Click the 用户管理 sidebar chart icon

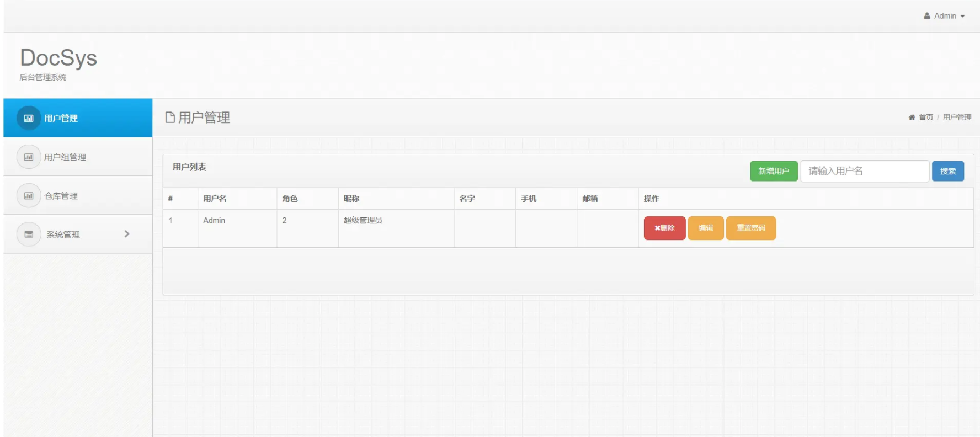pos(29,118)
